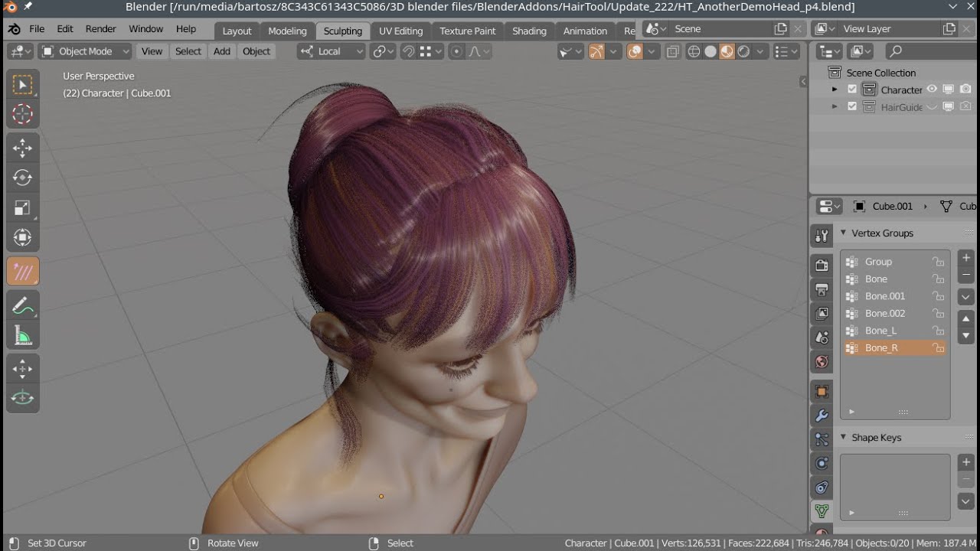Image resolution: width=980 pixels, height=551 pixels.
Task: Select the Select Box tool
Action: tap(23, 85)
